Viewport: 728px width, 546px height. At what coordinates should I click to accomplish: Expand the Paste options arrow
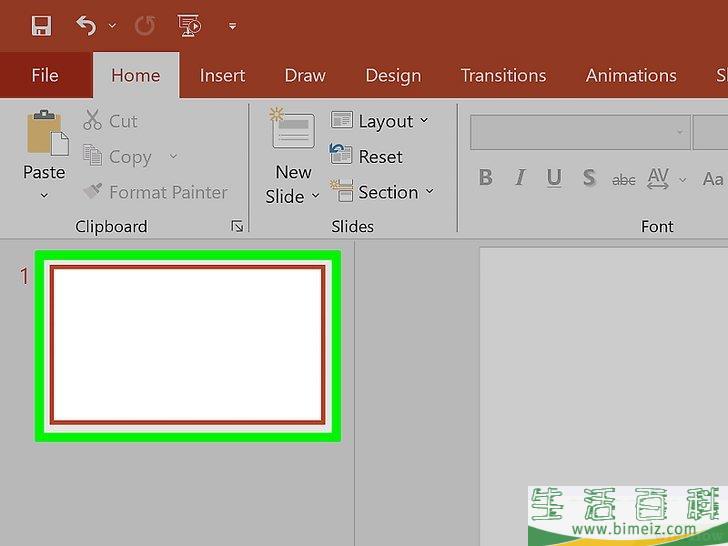click(44, 195)
